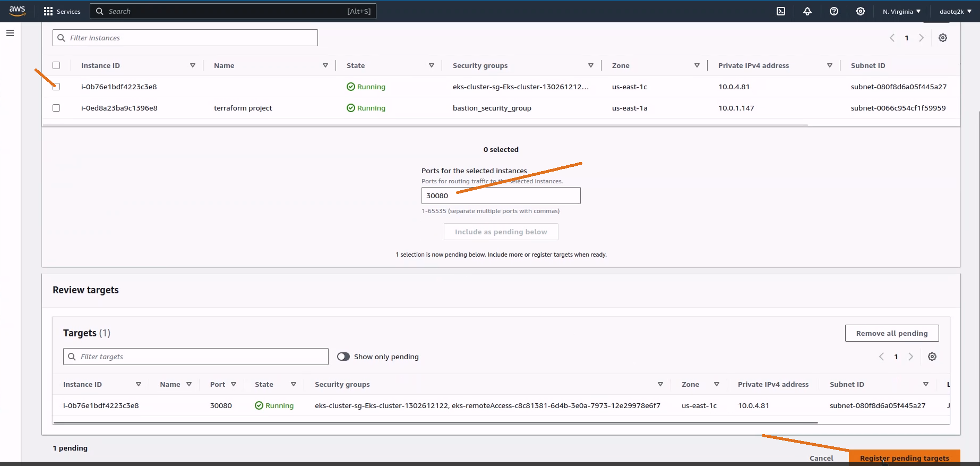This screenshot has height=466, width=980.
Task: Open the AWS home logo
Action: click(17, 11)
